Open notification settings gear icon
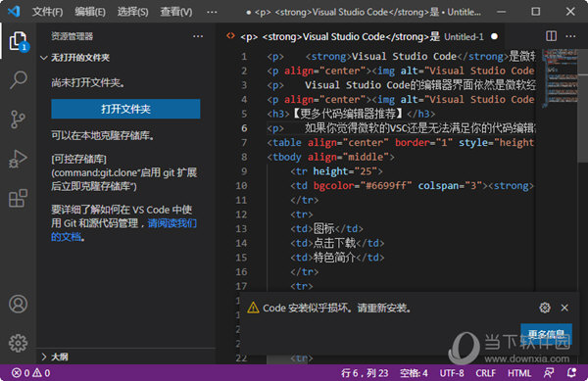This screenshot has height=381, width=588. pos(545,308)
